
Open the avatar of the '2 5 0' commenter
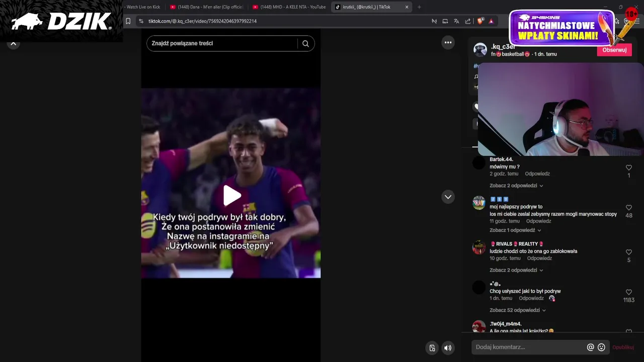pos(479,203)
